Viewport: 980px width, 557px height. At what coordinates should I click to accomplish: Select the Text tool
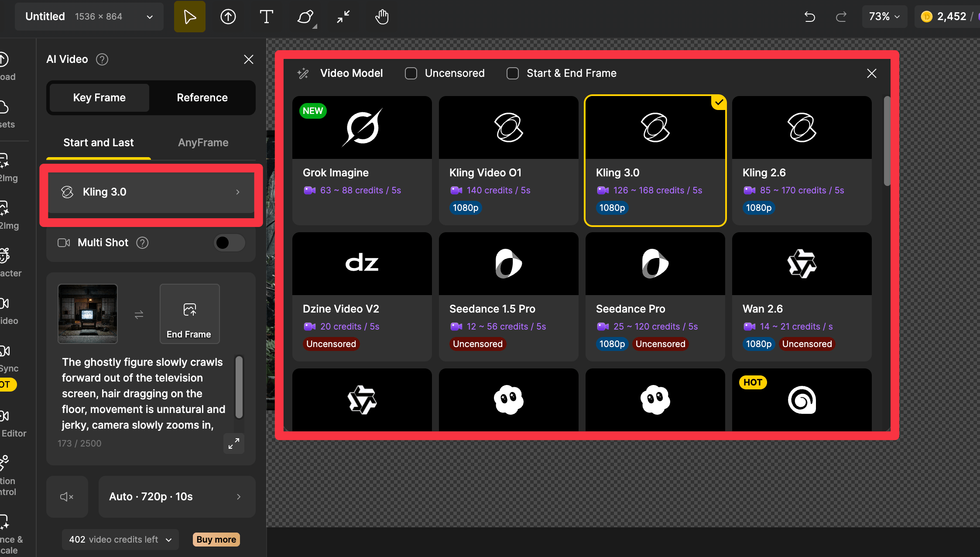coord(266,17)
